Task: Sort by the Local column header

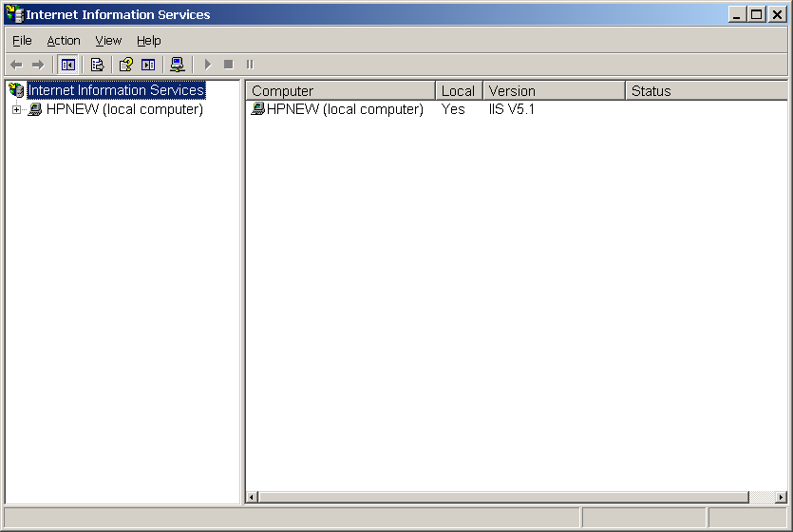Action: (460, 91)
